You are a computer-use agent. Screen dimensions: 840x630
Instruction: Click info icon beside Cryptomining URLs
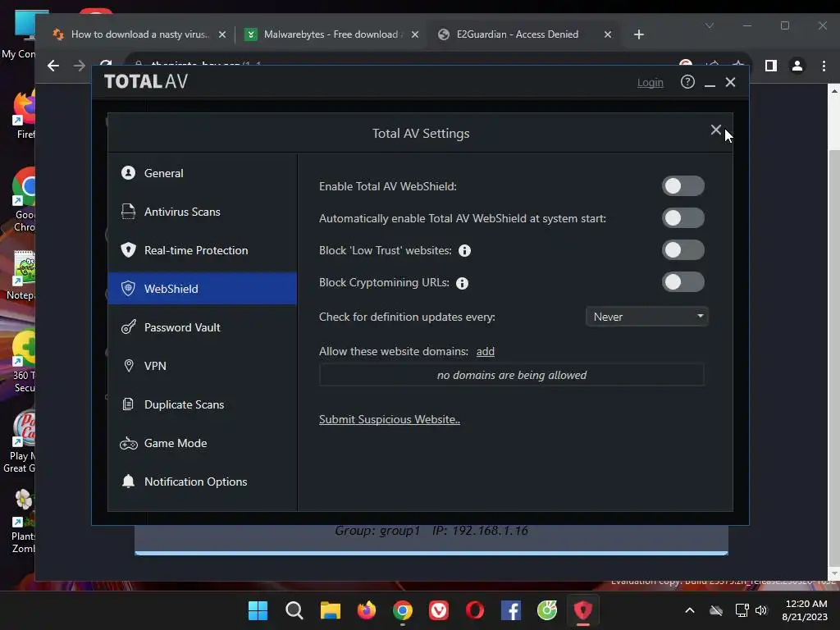coord(462,283)
